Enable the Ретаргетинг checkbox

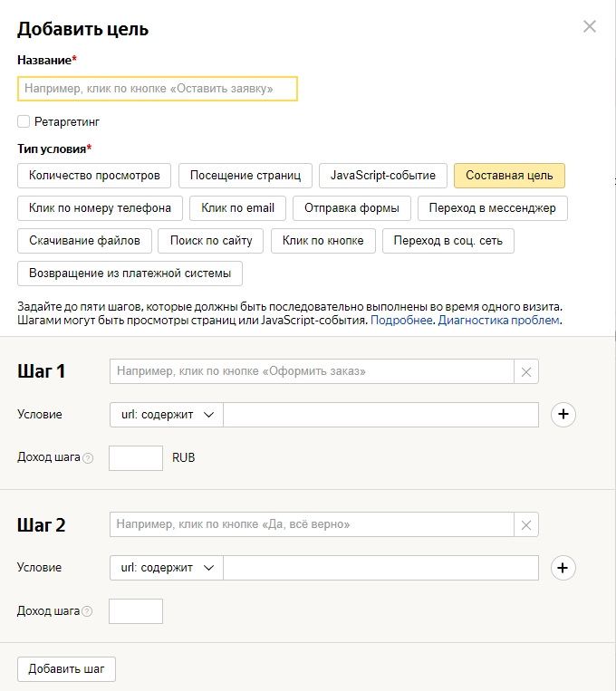[24, 120]
